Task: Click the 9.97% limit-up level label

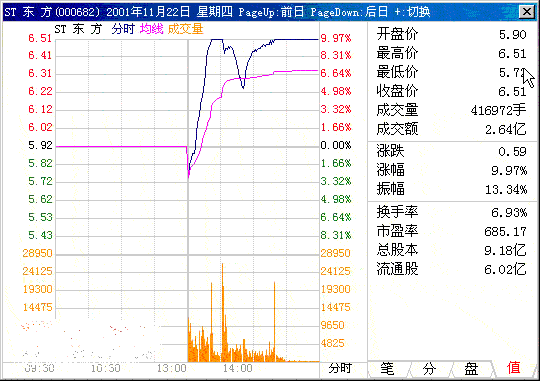Action: pos(336,38)
